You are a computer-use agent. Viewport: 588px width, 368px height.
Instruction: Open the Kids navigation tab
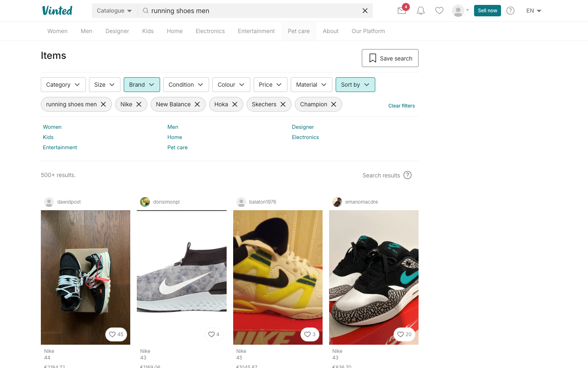click(148, 31)
